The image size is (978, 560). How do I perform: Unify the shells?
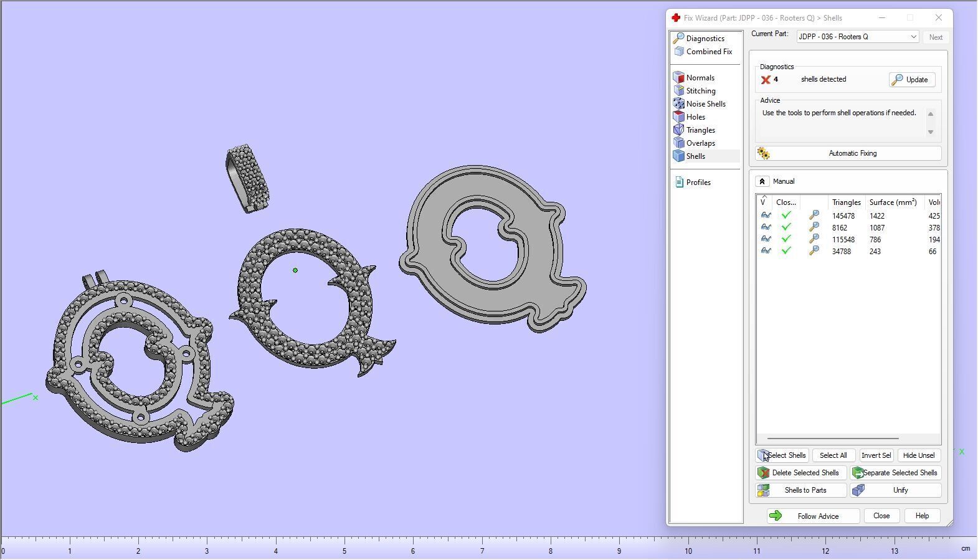click(x=895, y=490)
